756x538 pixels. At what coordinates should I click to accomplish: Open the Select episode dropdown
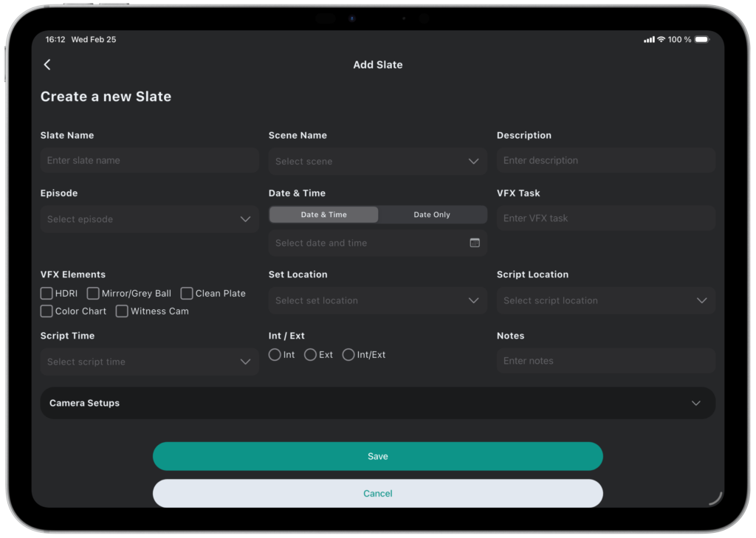pyautogui.click(x=149, y=219)
